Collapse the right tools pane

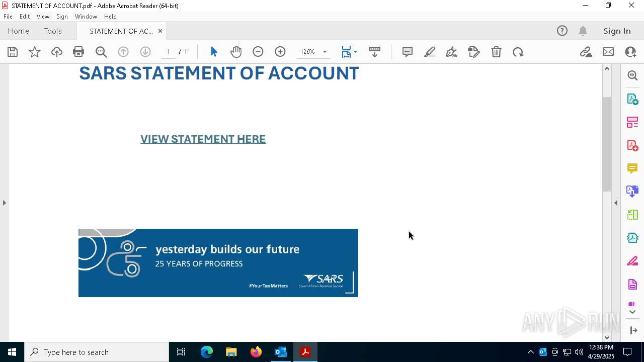(x=616, y=203)
